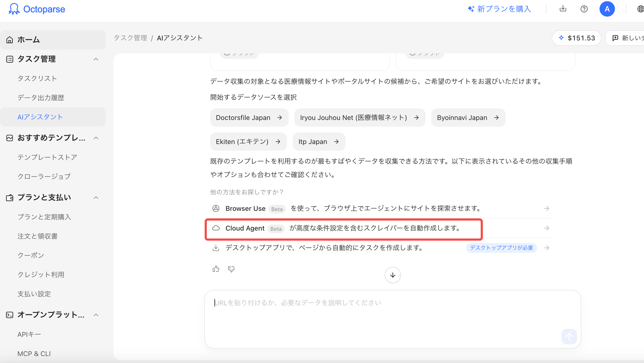Click the thumbs down feedback icon

(231, 269)
